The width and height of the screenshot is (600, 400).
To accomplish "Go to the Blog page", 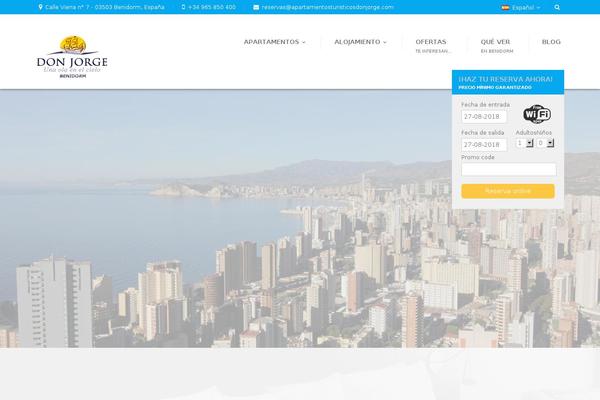I will tap(551, 42).
